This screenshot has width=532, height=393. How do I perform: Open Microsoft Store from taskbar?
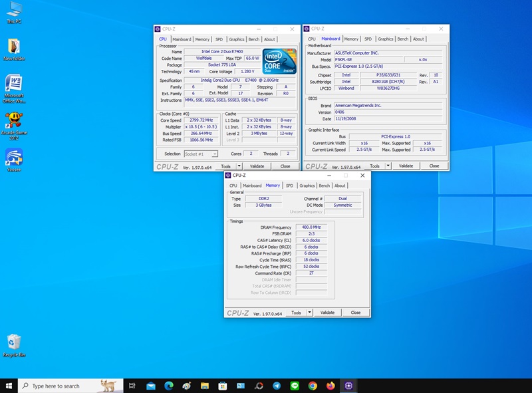(223, 386)
